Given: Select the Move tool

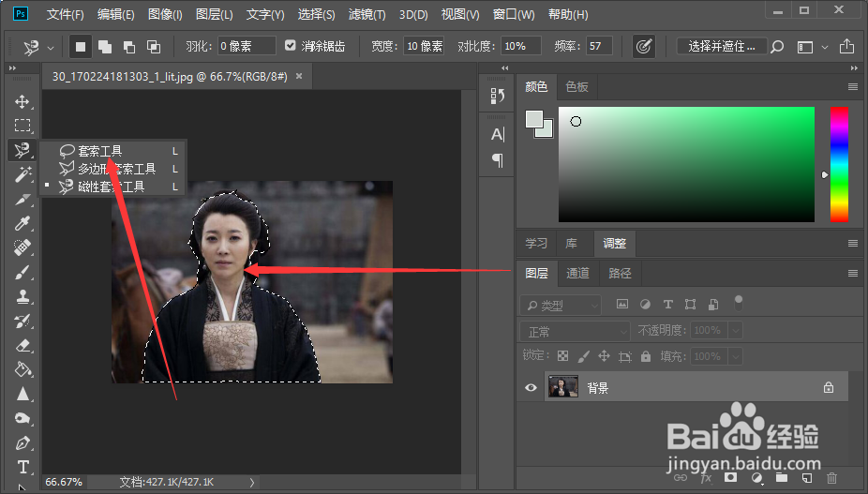Looking at the screenshot, I should pyautogui.click(x=22, y=101).
